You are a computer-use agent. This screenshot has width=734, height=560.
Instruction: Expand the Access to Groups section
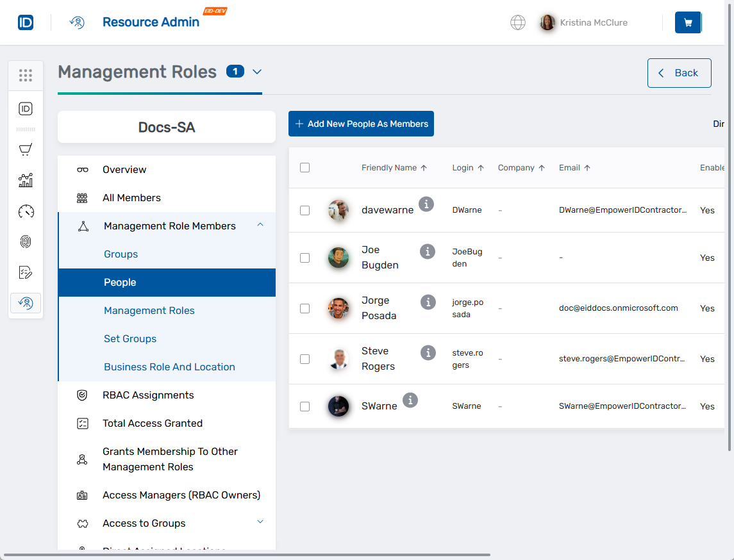[260, 522]
